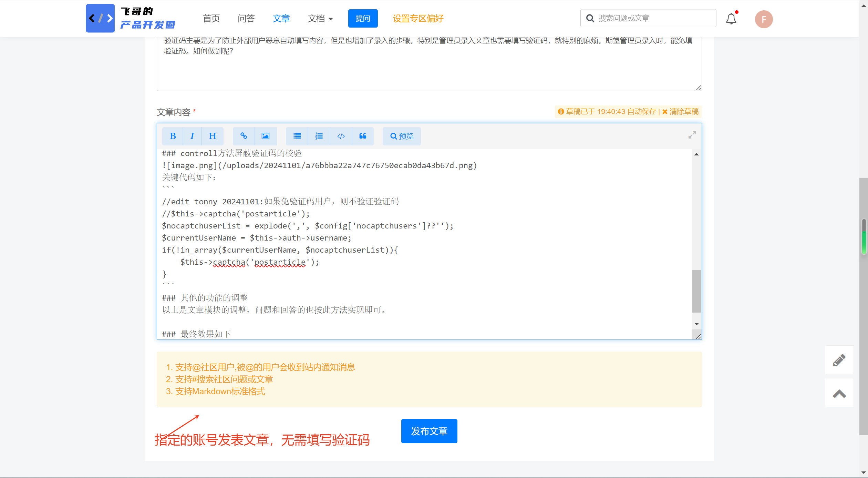Screen dimensions: 868x478
Task: Click the search magnifier icon
Action: tap(590, 18)
